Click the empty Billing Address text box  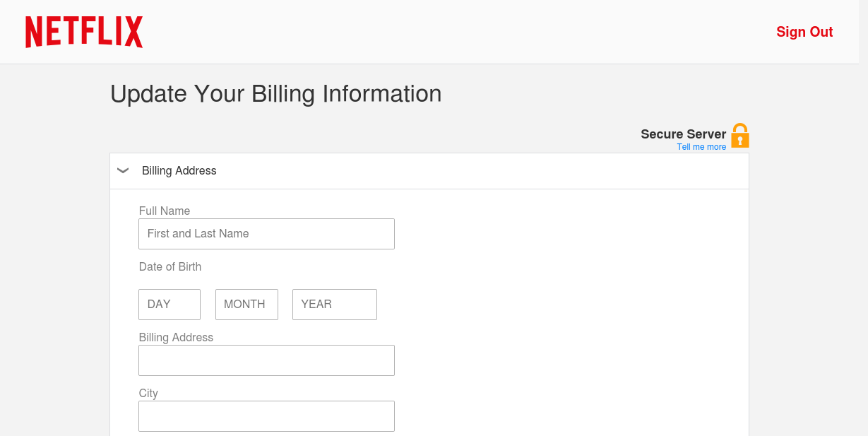[266, 360]
